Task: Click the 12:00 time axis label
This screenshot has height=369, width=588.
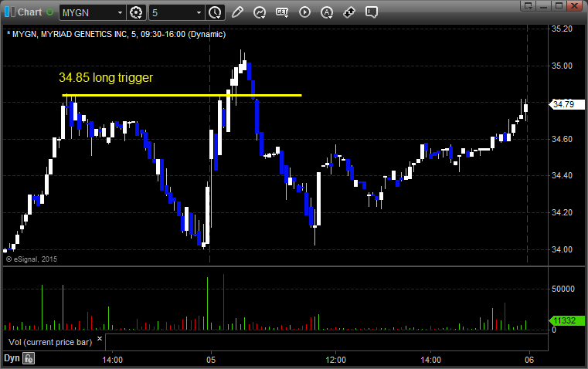Action: (335, 360)
